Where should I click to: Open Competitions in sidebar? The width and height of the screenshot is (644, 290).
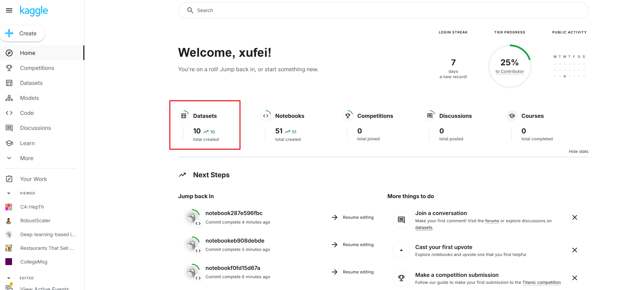click(37, 68)
